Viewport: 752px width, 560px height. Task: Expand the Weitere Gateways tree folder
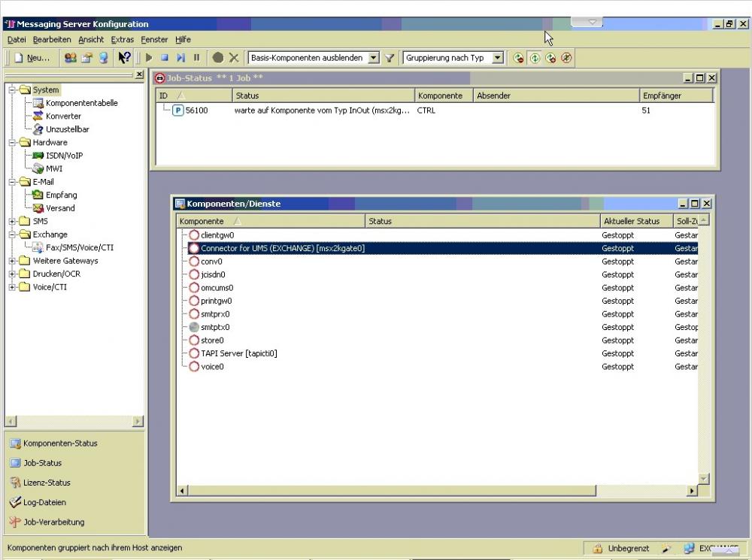[13, 261]
